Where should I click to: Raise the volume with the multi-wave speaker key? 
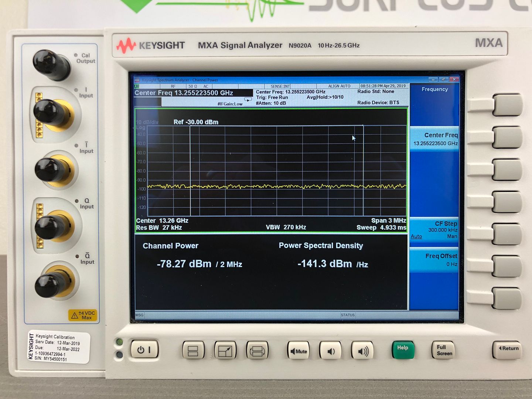coord(362,351)
